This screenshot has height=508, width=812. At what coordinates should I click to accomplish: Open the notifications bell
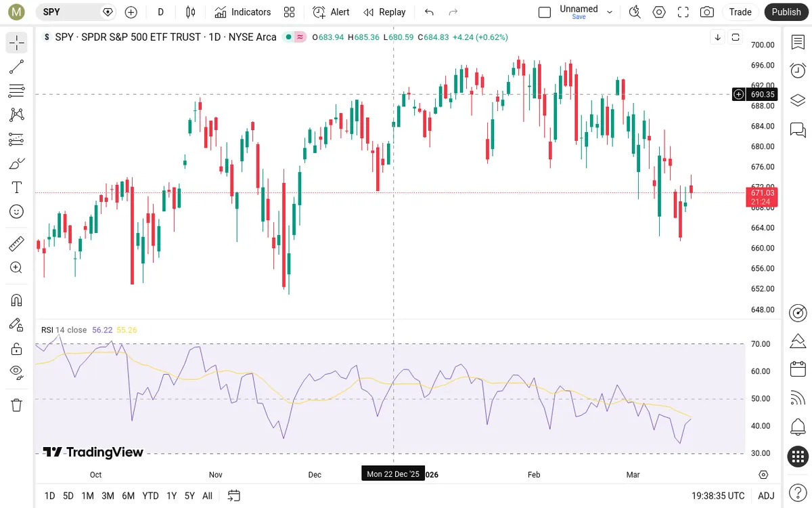(798, 427)
